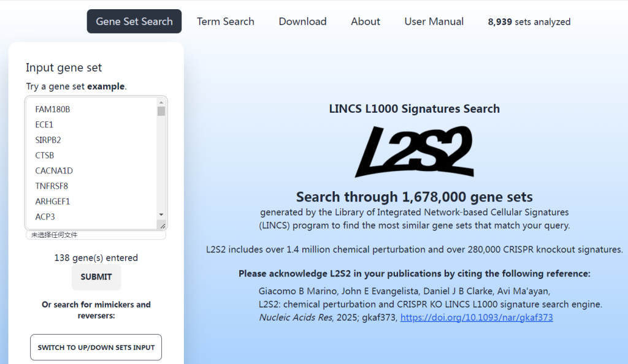Click the textarea resize handle corner
The height and width of the screenshot is (364, 628).
(163, 226)
